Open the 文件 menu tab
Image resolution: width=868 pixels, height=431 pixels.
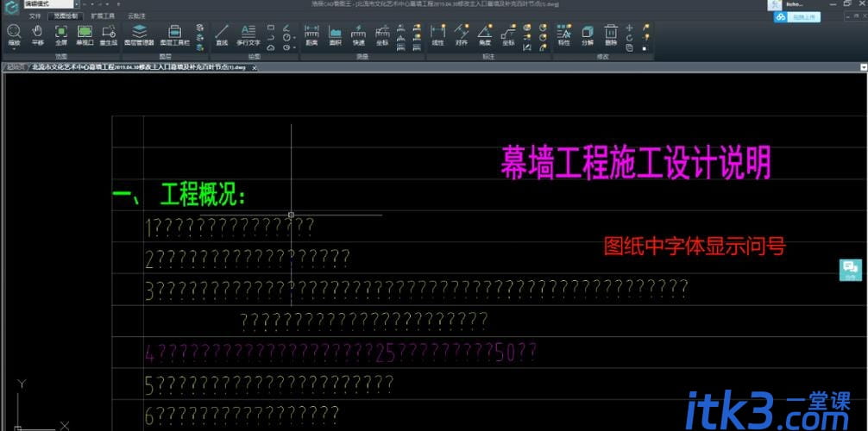point(35,16)
